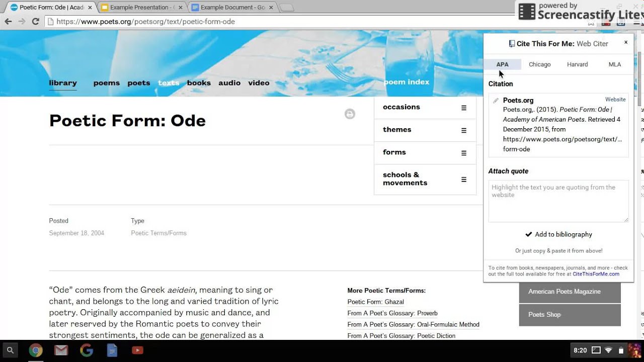Close the Example Presentation tab
The height and width of the screenshot is (362, 644).
pyautogui.click(x=181, y=8)
